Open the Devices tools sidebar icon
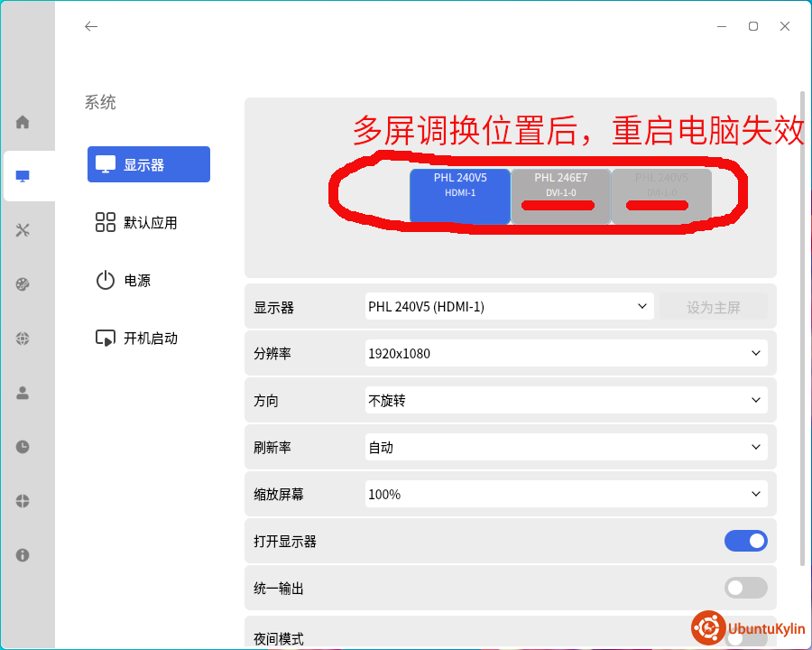The height and width of the screenshot is (650, 812). [23, 230]
